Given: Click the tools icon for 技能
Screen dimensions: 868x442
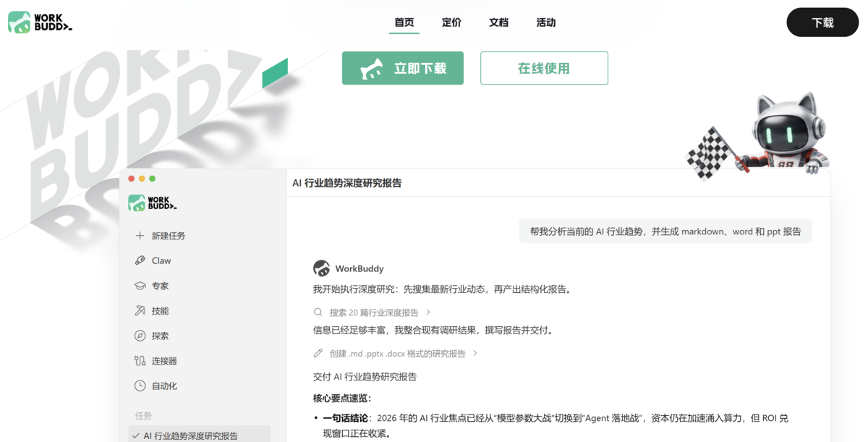Looking at the screenshot, I should (140, 310).
